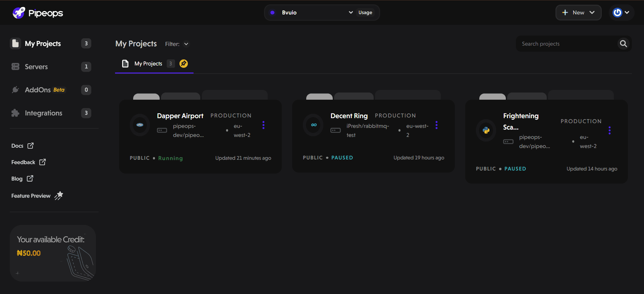Open AddOns Beta section

coord(51,90)
